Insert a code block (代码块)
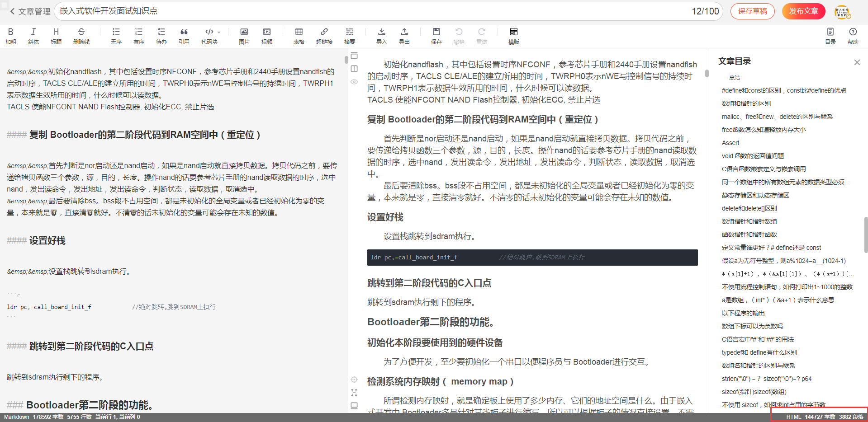Screen dimensions: 868x422 209,36
